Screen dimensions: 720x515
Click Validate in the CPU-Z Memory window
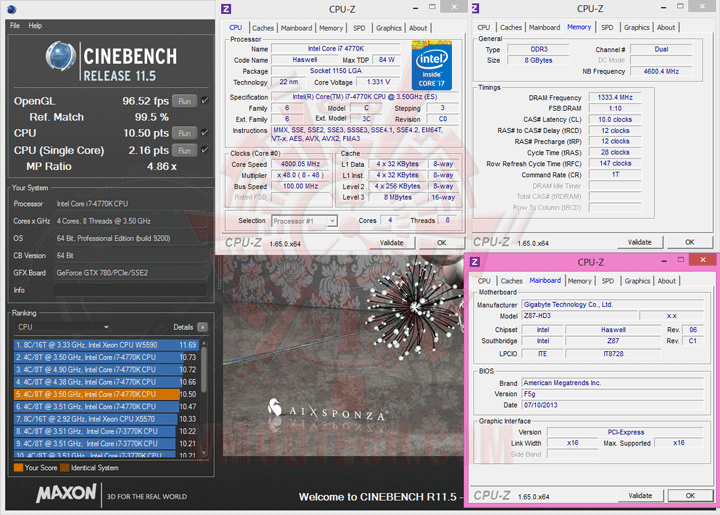(640, 242)
